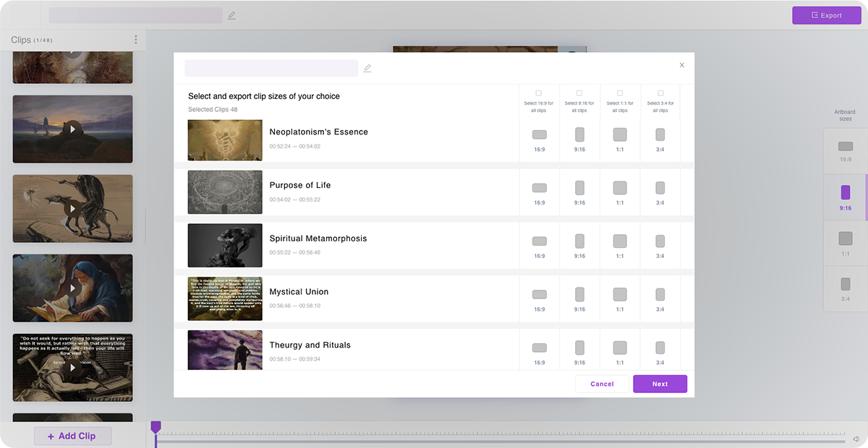Choose 16:9 size for Theurgy and Rituals

tap(540, 348)
